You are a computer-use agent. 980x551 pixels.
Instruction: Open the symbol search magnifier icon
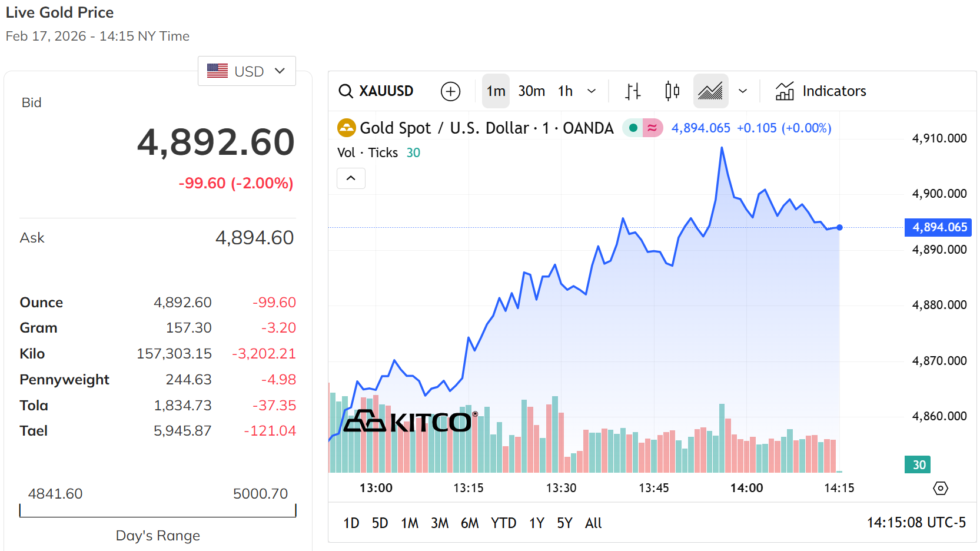click(x=346, y=91)
